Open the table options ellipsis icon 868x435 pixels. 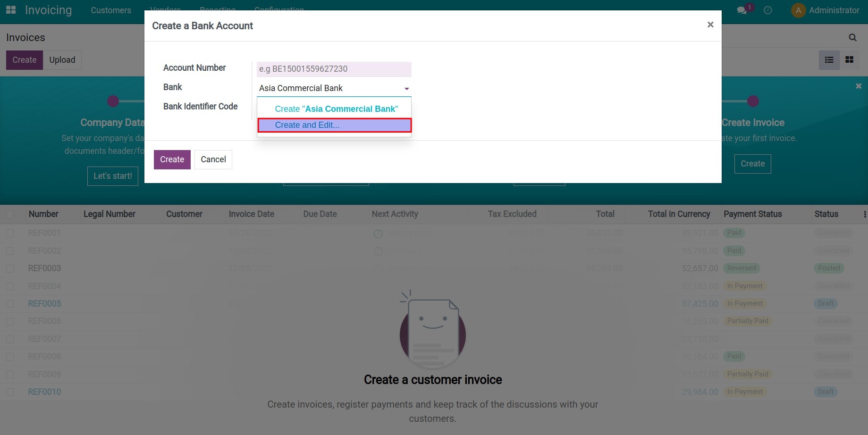tap(865, 214)
